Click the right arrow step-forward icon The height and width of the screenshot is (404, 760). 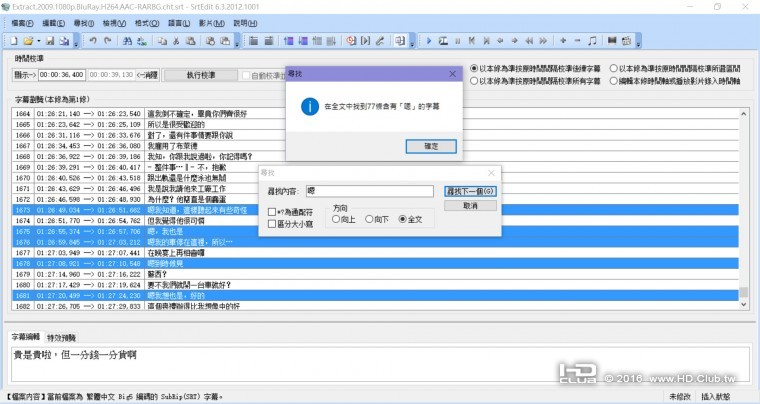point(515,41)
